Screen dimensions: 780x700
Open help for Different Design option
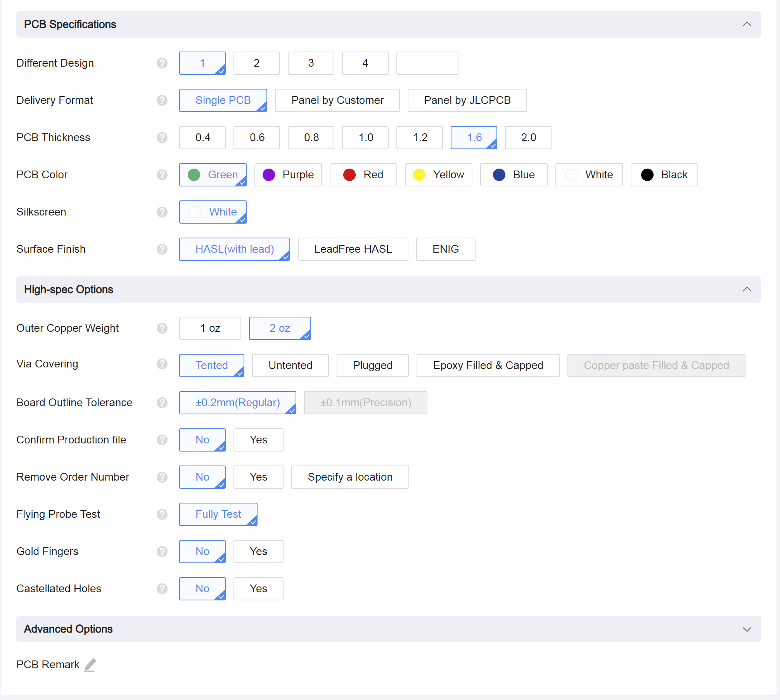click(162, 63)
